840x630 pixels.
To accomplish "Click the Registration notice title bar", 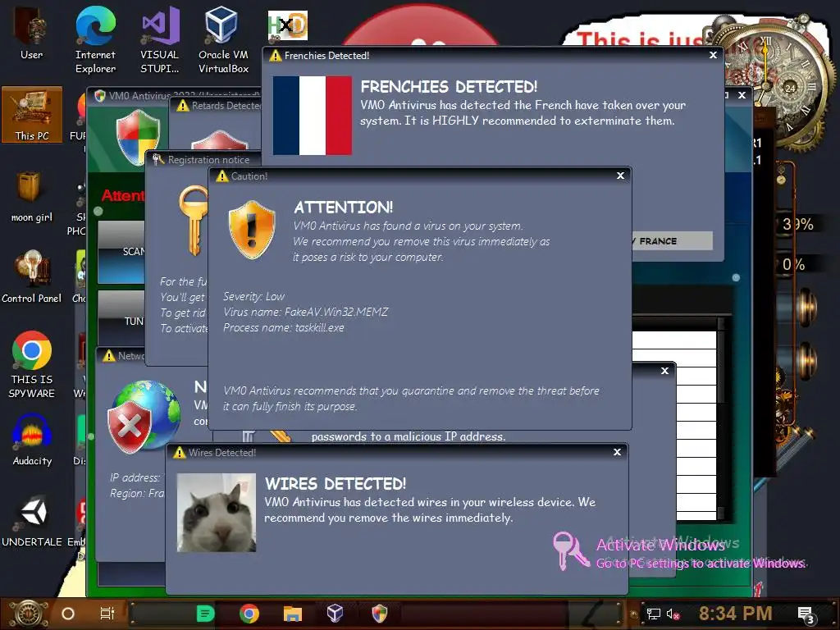I will [203, 160].
